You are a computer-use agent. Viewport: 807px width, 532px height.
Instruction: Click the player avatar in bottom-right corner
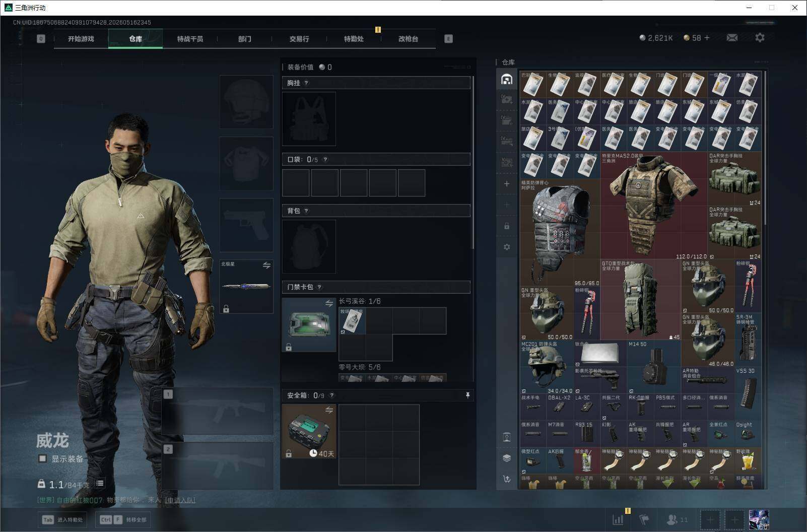[759, 519]
